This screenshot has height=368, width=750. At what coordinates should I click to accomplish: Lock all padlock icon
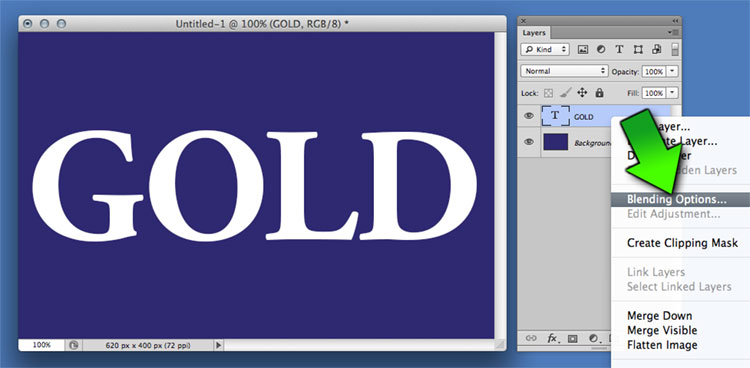[x=599, y=93]
